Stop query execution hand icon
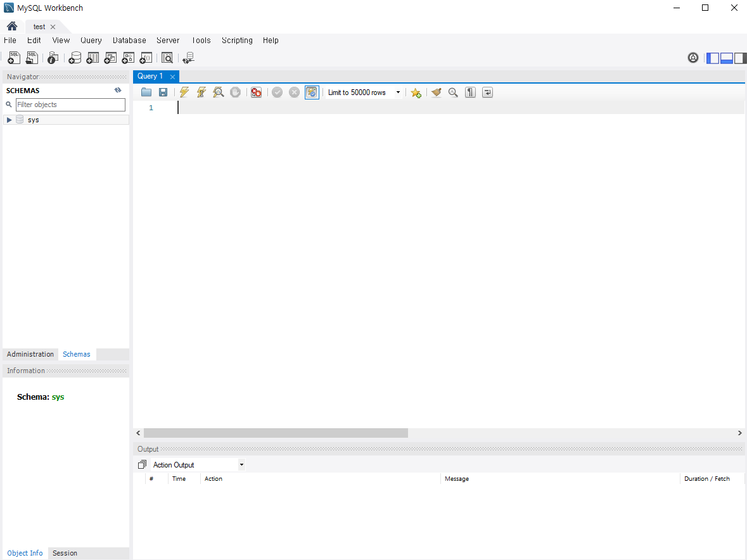The width and height of the screenshot is (747, 560). [235, 92]
